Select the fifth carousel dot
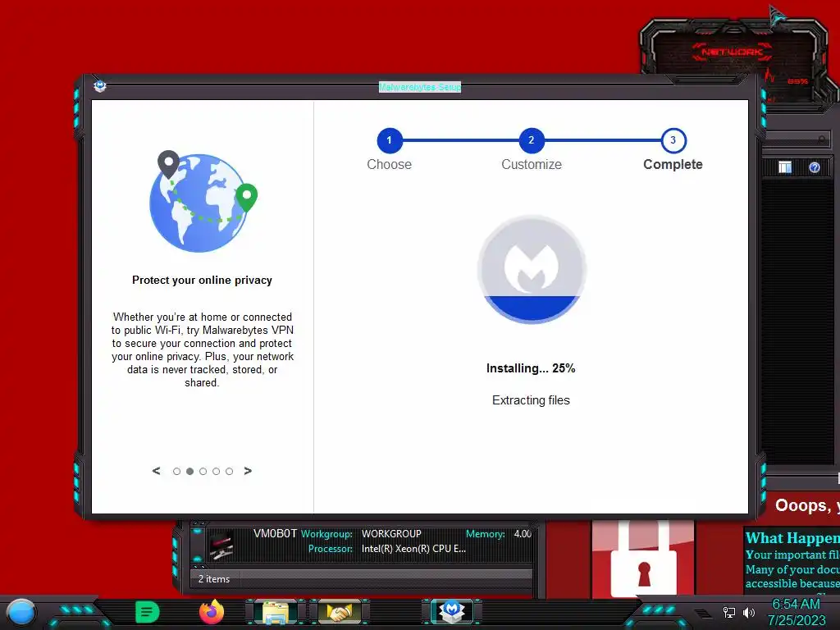This screenshot has height=630, width=840. (230, 472)
